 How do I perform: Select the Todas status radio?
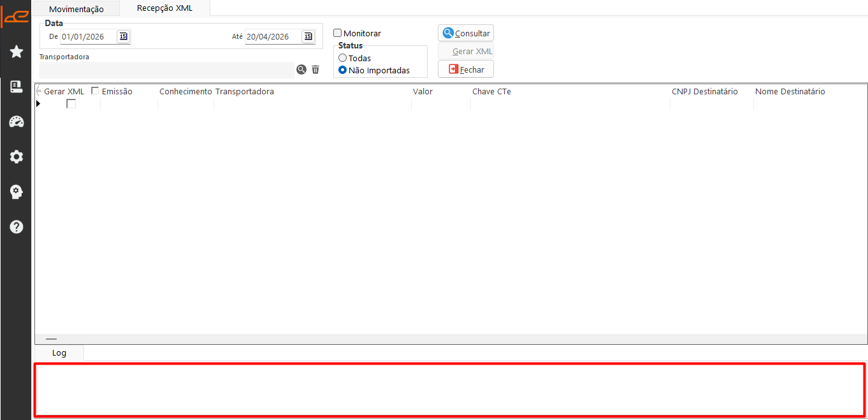(x=343, y=58)
